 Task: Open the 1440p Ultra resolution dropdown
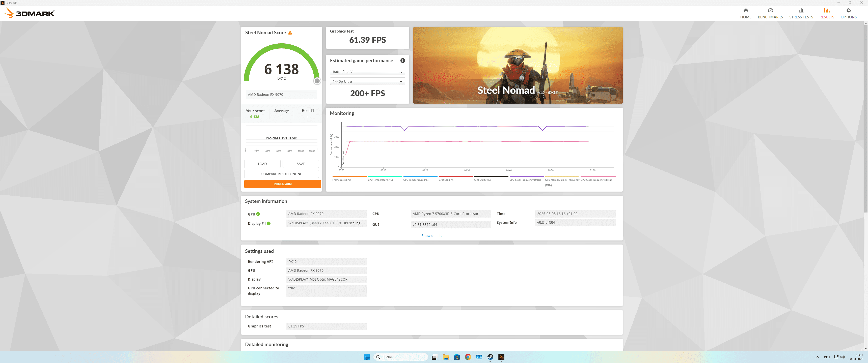[367, 81]
